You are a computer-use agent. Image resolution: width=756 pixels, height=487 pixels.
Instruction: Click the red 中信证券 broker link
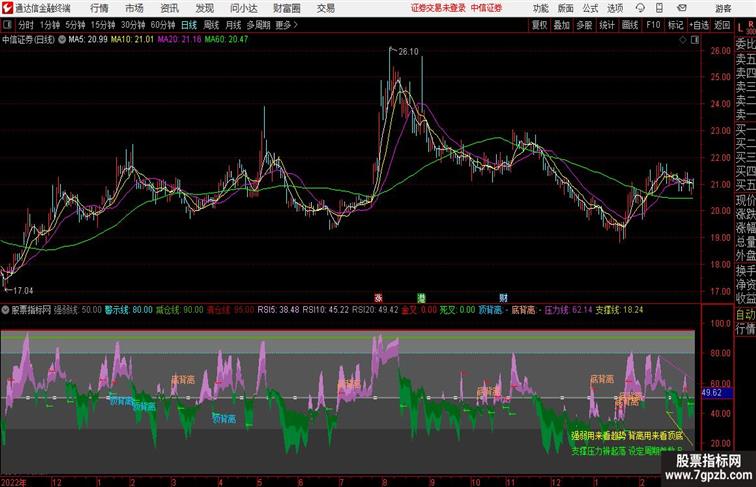pyautogui.click(x=486, y=8)
